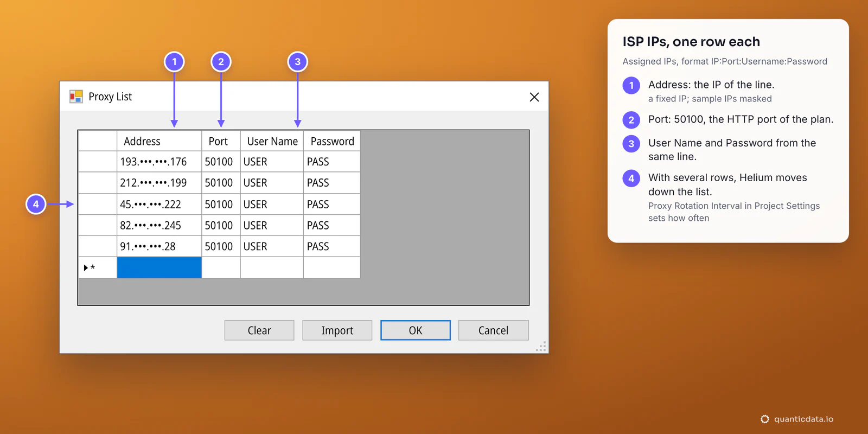Screen dimensions: 868x434
Task: Click address cell 82.•••.•••.245
Action: [159, 225]
